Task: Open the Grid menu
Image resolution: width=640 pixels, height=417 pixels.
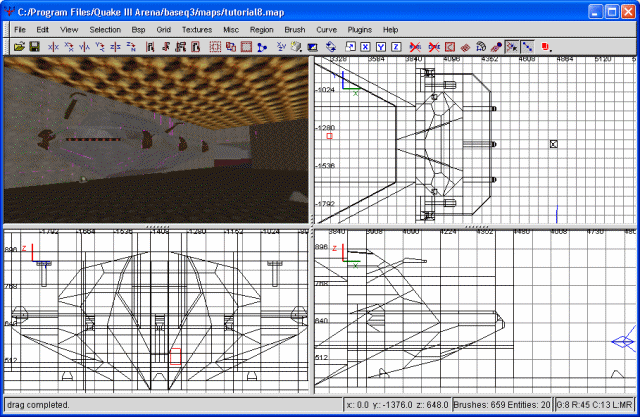Action: [x=163, y=29]
